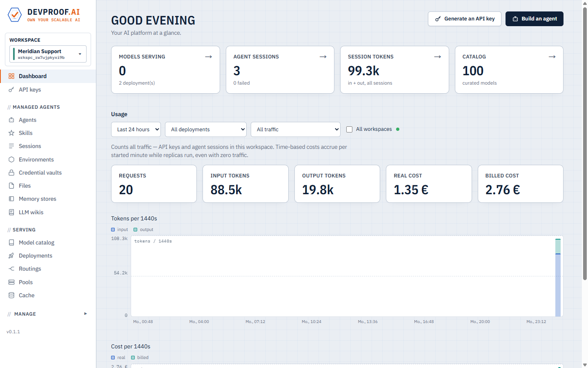
Task: Click the API keys key icon
Action: [x=11, y=90]
